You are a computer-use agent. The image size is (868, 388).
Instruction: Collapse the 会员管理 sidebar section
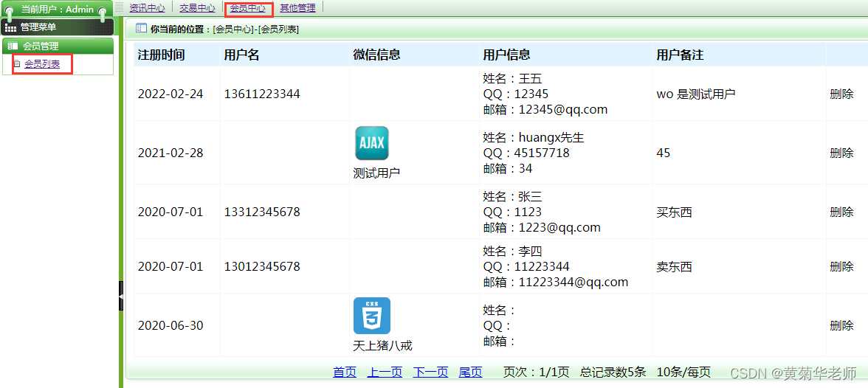click(58, 46)
